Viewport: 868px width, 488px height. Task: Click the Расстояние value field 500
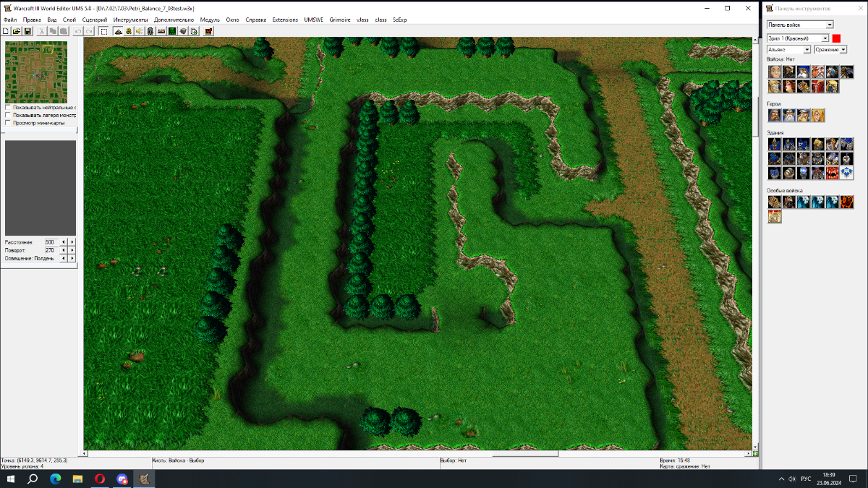(x=51, y=242)
